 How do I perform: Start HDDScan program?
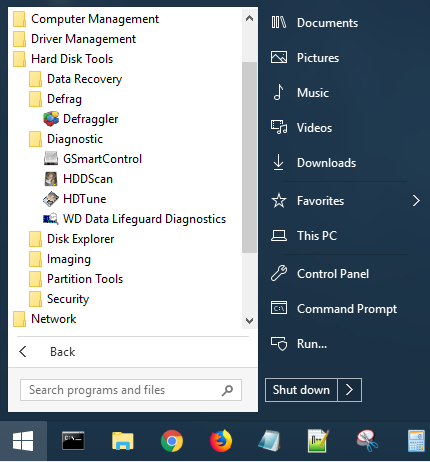[78, 179]
